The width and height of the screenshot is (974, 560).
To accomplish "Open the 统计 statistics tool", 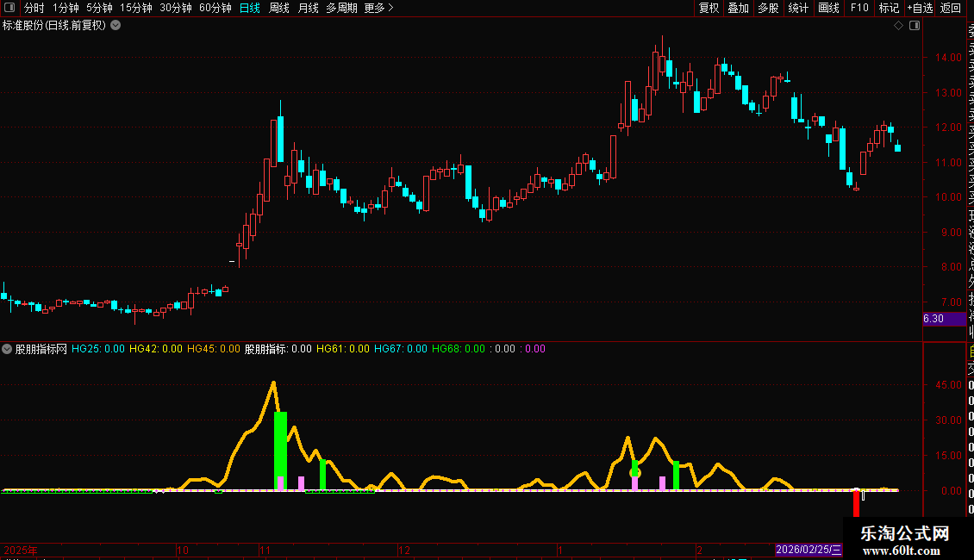I will (798, 8).
